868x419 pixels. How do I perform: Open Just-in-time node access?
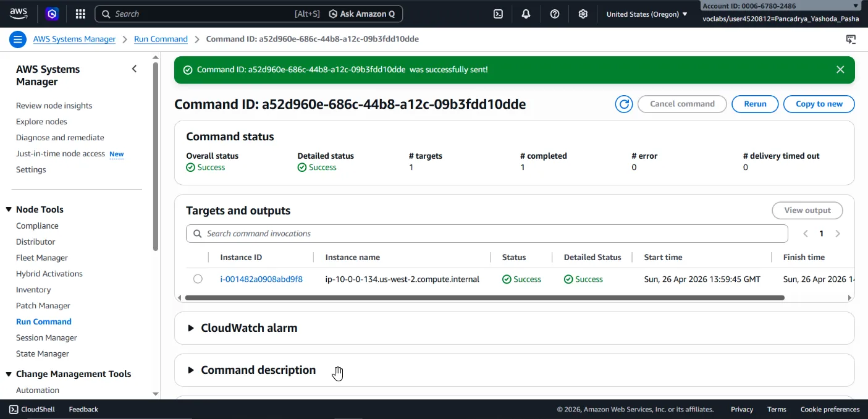[61, 154]
